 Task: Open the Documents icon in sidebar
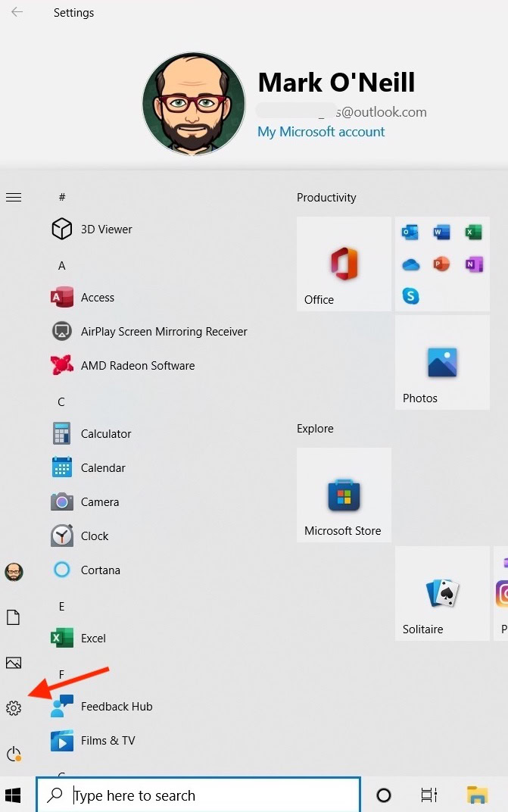tap(14, 617)
